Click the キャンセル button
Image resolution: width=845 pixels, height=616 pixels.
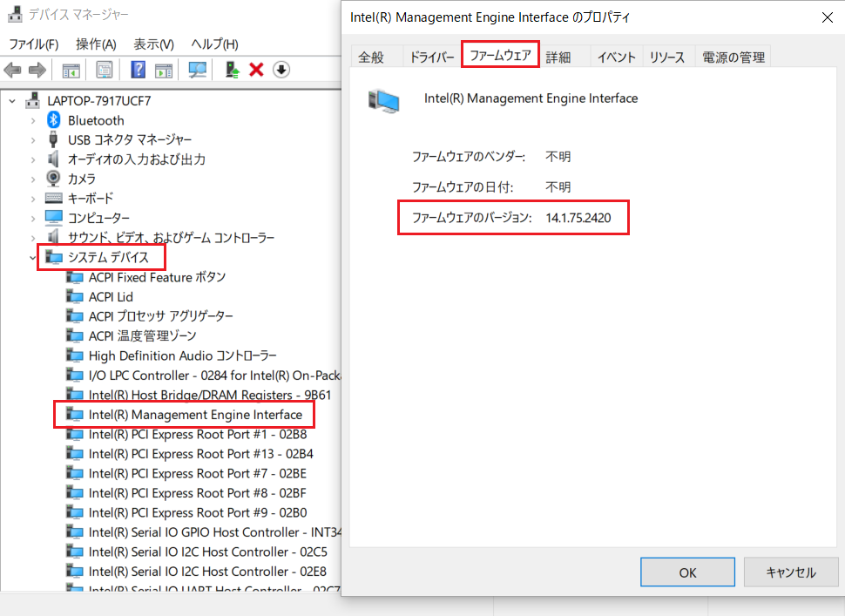(x=791, y=572)
